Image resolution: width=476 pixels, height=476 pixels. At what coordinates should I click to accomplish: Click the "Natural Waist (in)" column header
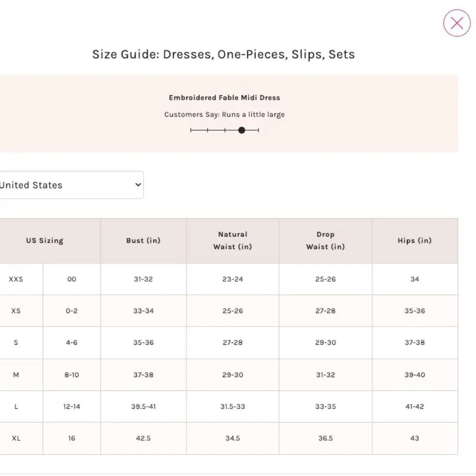point(233,240)
